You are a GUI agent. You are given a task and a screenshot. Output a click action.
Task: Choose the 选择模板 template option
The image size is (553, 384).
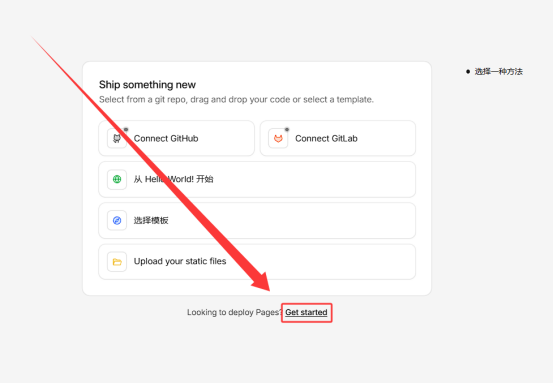point(257,221)
